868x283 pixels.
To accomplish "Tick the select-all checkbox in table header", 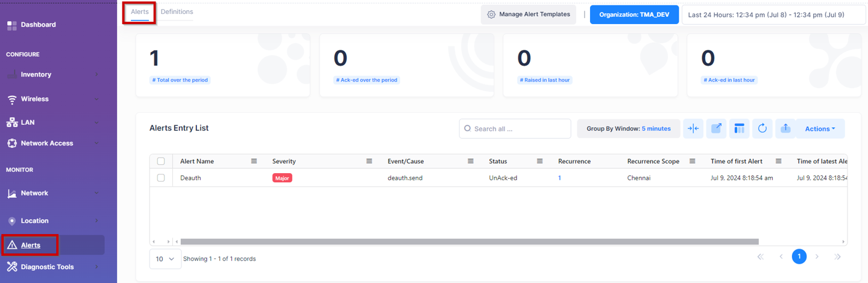I will 161,162.
